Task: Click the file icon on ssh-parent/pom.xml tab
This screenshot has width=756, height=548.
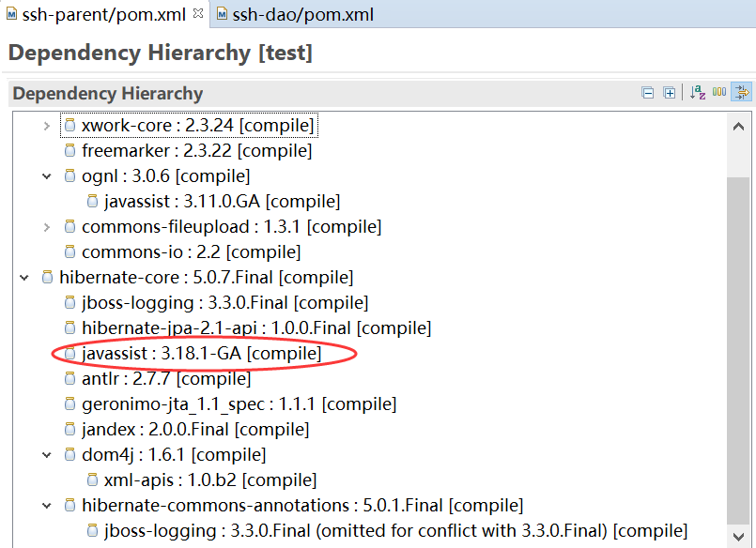Action: (x=11, y=14)
